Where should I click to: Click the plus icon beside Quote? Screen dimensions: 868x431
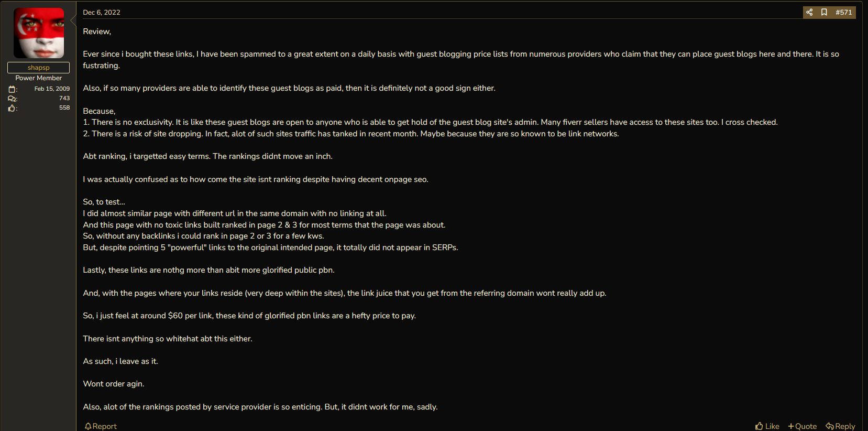coord(791,426)
